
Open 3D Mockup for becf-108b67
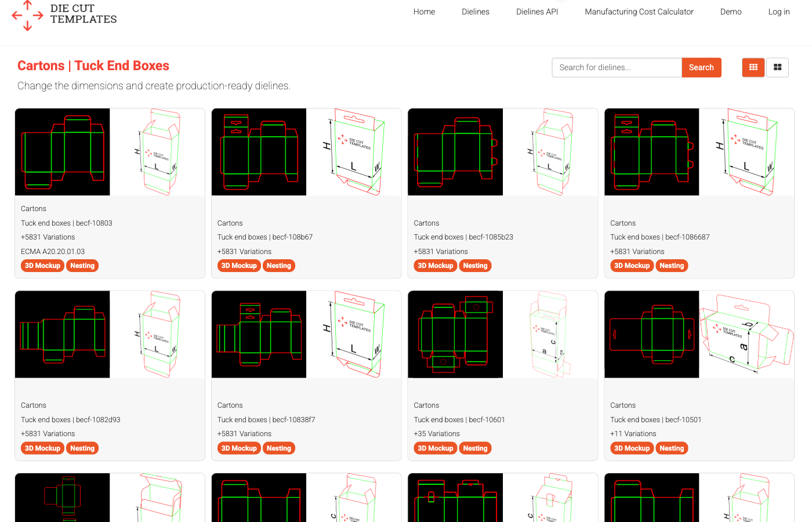[x=239, y=266]
